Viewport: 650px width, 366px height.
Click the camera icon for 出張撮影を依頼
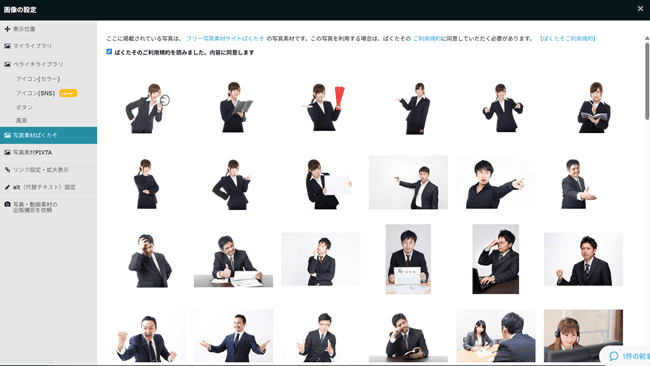tap(7, 204)
